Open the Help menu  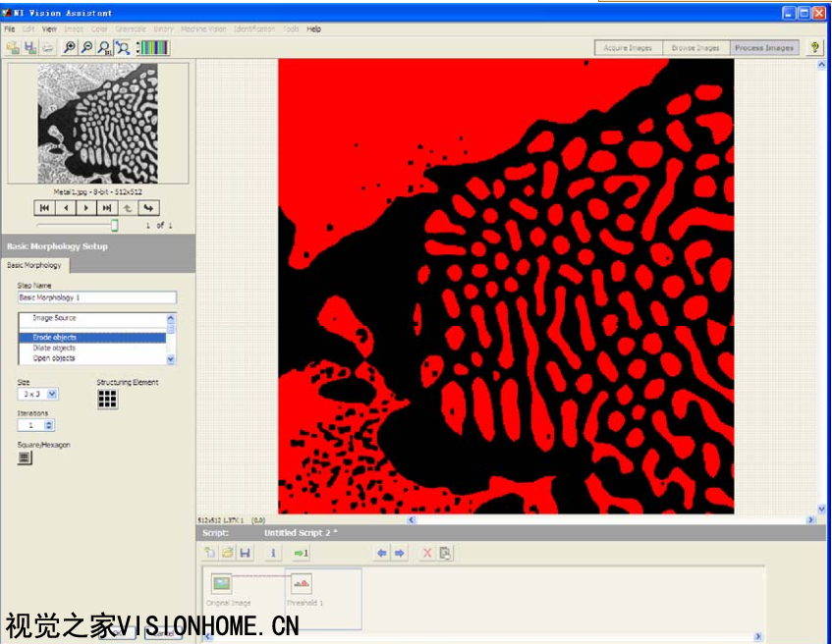pos(313,29)
